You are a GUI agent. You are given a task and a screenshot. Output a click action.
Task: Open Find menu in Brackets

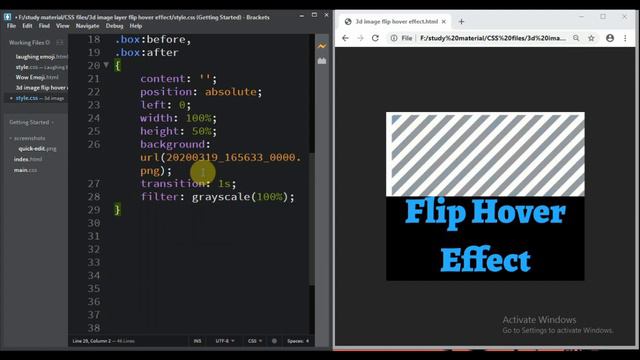click(x=44, y=26)
